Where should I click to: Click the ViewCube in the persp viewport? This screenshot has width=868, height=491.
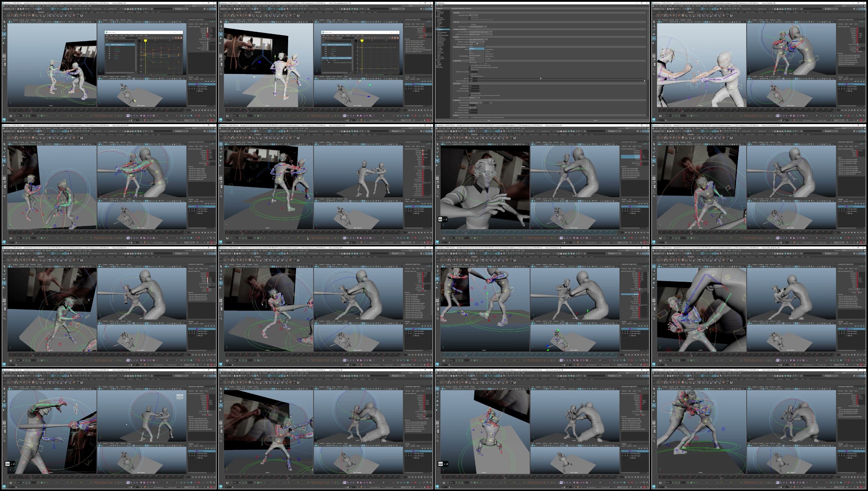[x=180, y=397]
